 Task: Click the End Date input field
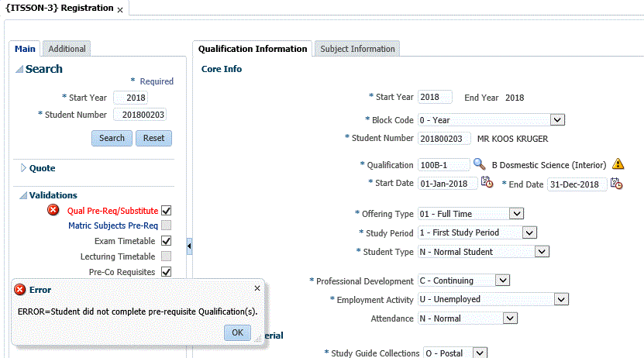pos(577,184)
